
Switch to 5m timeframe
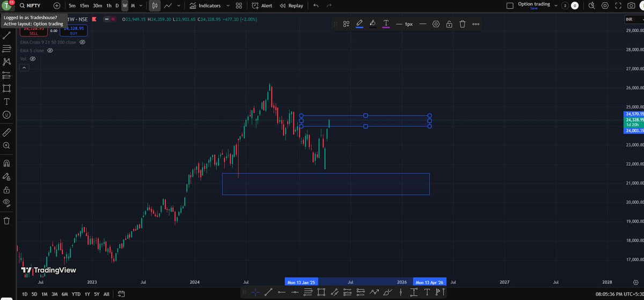(x=72, y=5)
